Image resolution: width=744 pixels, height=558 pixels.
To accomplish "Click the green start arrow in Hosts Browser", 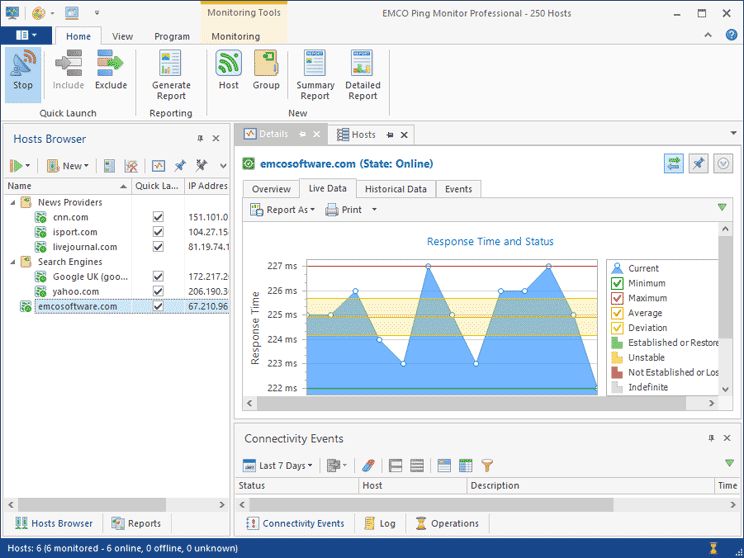I will [16, 166].
